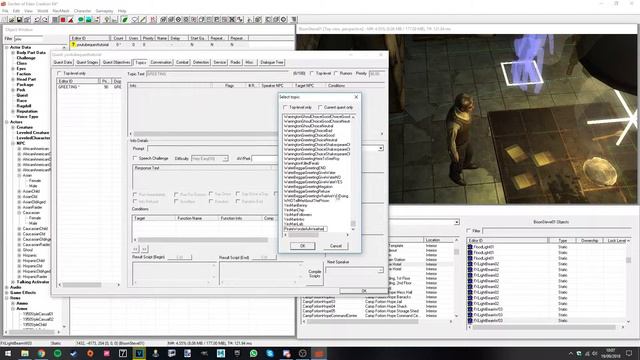Open the Conversation tab
Screen dimensions: 640x360
click(x=161, y=62)
